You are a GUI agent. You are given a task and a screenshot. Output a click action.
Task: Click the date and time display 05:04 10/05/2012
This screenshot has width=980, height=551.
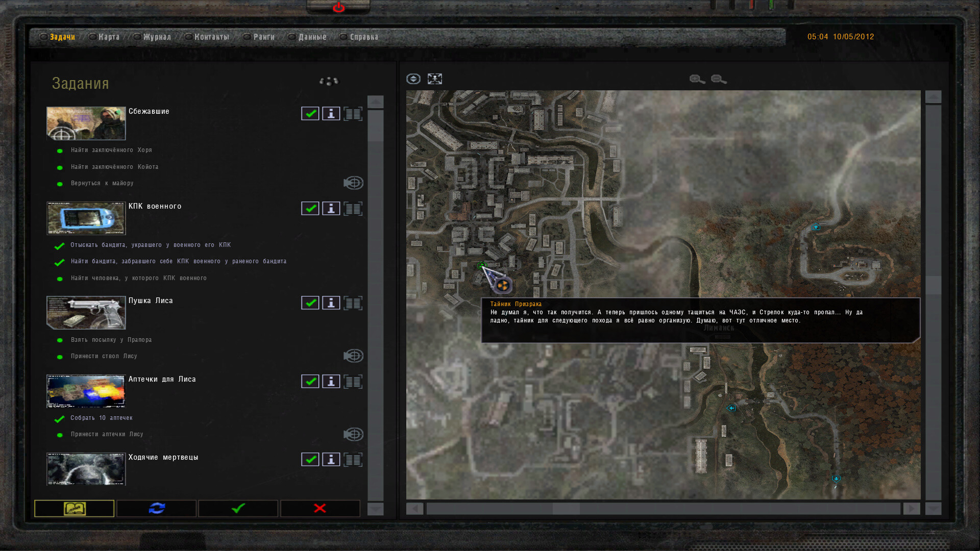841,37
